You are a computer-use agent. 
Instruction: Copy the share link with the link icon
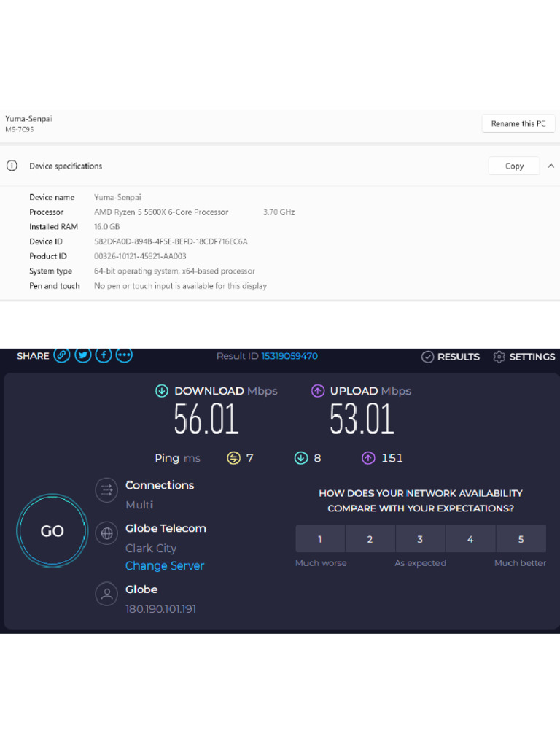(x=62, y=355)
